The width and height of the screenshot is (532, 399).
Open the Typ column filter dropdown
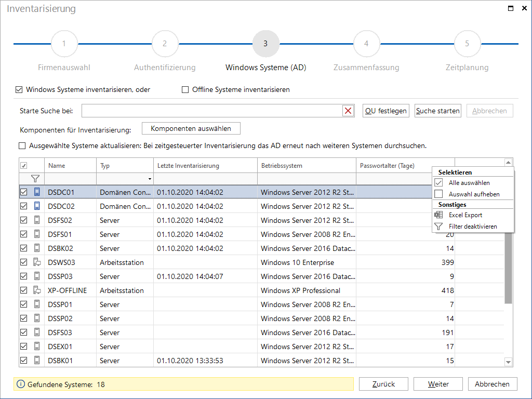[x=150, y=179]
